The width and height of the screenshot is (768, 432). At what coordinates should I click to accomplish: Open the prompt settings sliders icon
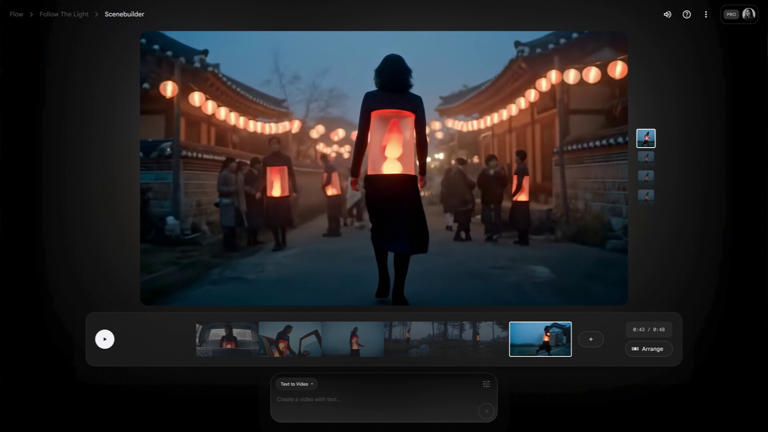pyautogui.click(x=486, y=384)
